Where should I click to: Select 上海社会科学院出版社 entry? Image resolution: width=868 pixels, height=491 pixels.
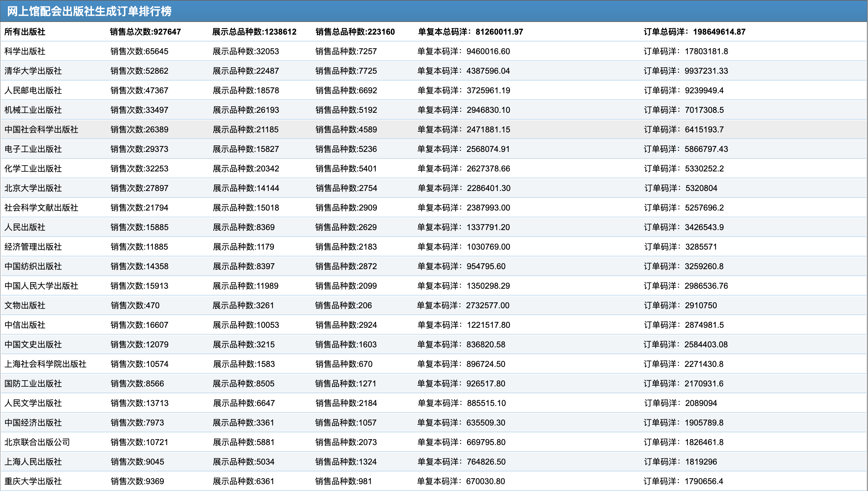click(x=45, y=364)
